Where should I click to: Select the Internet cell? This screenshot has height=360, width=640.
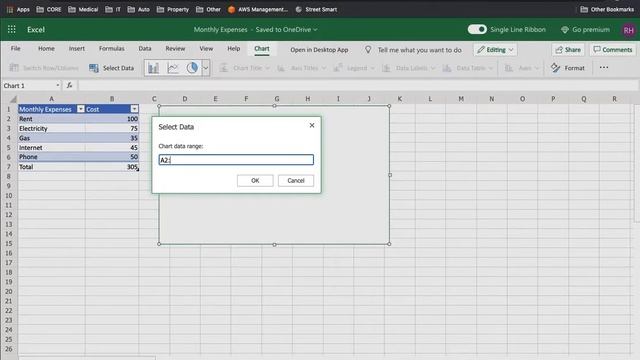(51, 148)
